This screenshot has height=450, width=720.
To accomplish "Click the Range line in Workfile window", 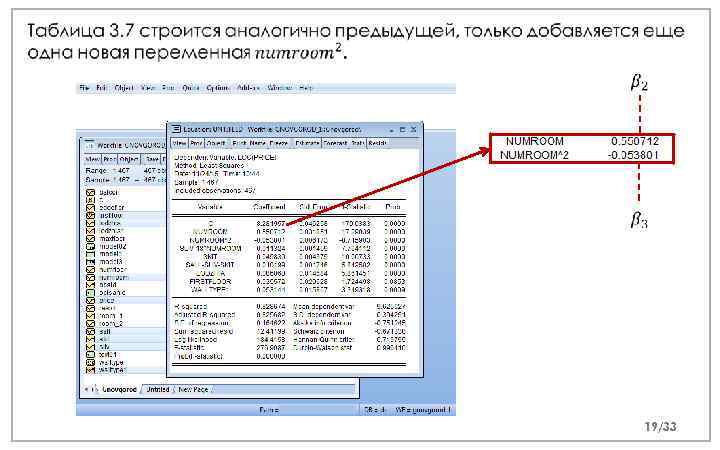I will coord(124,171).
